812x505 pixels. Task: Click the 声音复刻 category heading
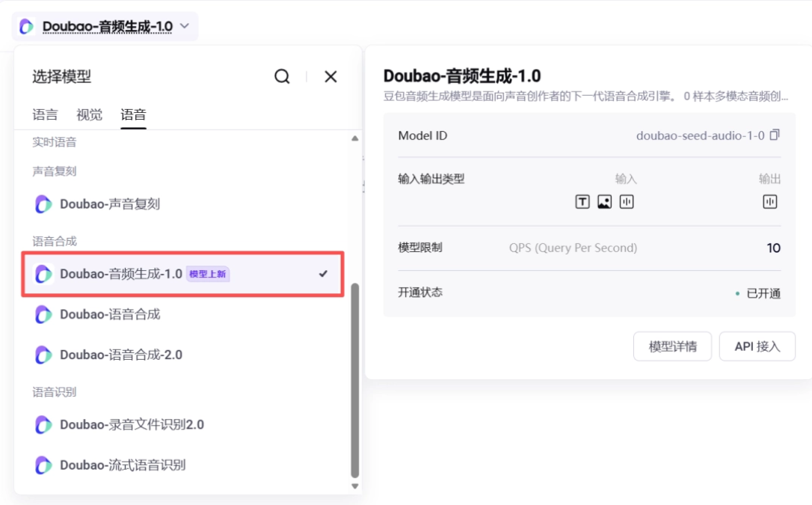(55, 171)
